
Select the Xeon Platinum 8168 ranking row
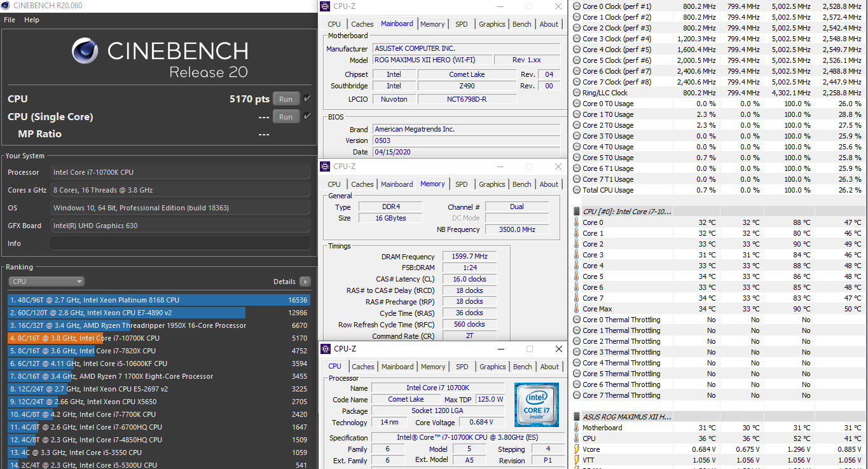pos(159,300)
